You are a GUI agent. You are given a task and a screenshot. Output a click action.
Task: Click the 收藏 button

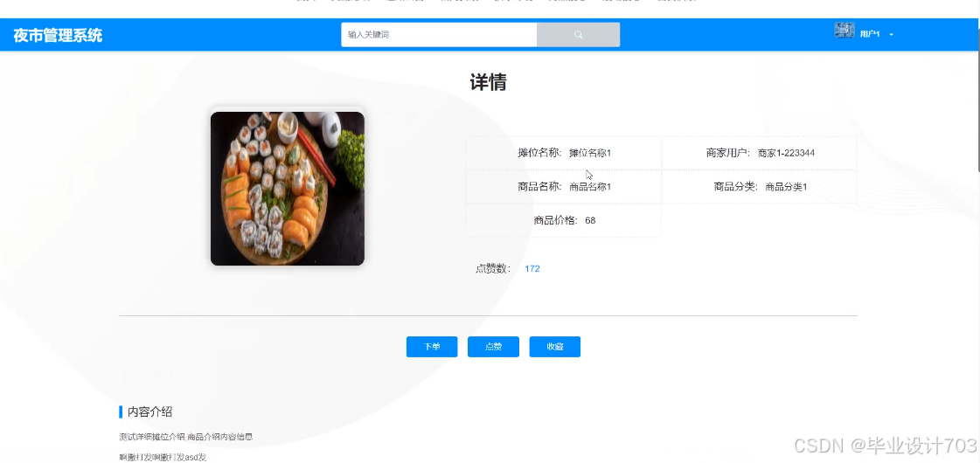[x=555, y=347]
